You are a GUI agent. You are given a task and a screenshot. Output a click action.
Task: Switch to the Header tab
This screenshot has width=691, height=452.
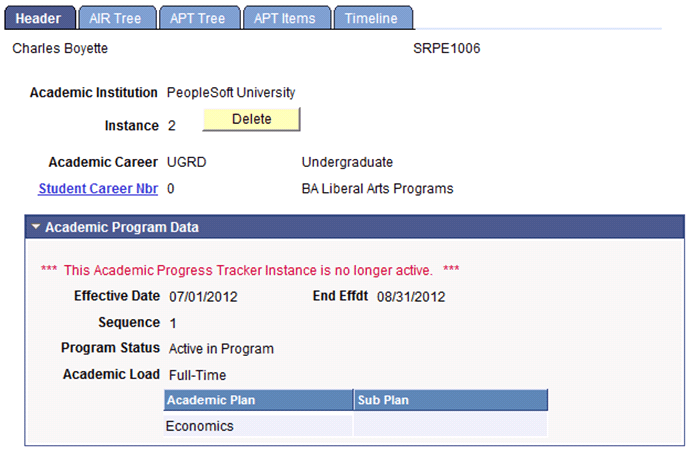pyautogui.click(x=40, y=18)
